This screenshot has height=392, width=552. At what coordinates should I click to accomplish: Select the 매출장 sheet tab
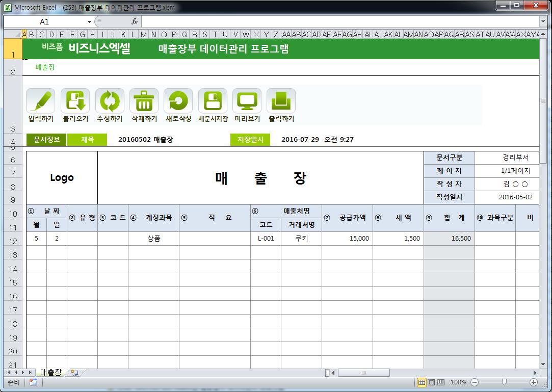pyautogui.click(x=50, y=373)
